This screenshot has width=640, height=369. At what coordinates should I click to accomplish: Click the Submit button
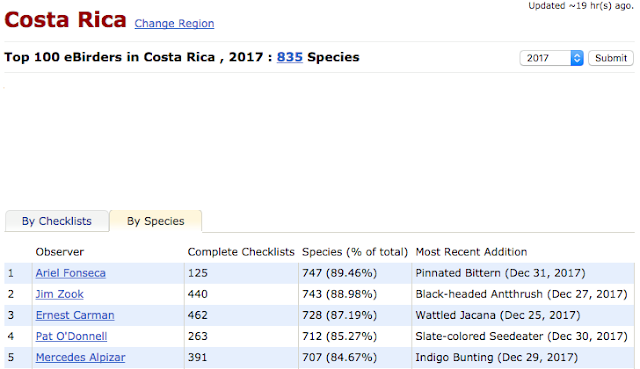(x=611, y=58)
